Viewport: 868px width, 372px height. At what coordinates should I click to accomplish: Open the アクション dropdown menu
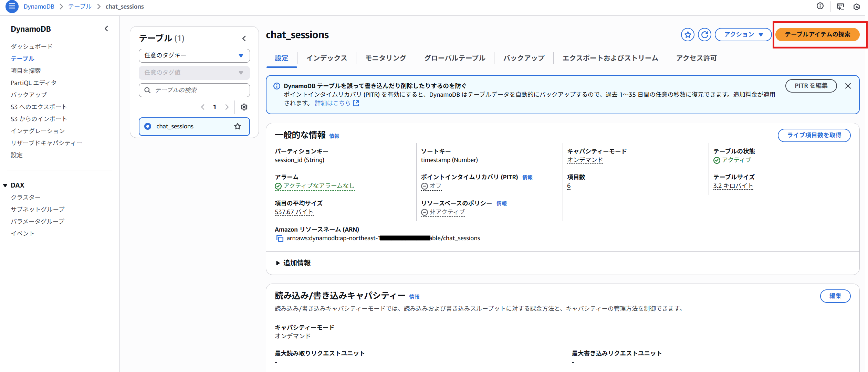click(743, 34)
